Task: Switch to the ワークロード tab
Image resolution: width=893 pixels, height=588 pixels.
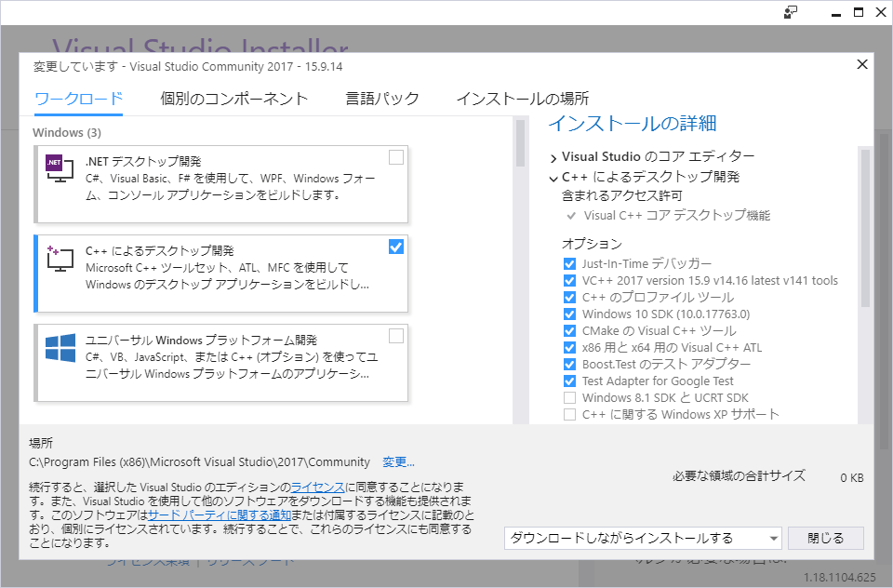Action: (x=78, y=99)
